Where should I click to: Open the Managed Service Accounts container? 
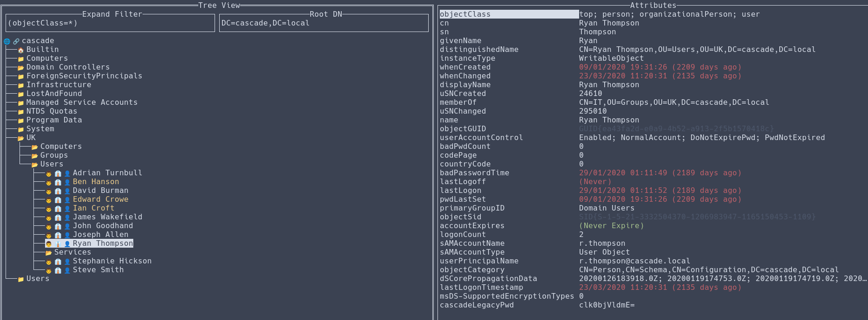pyautogui.click(x=82, y=102)
